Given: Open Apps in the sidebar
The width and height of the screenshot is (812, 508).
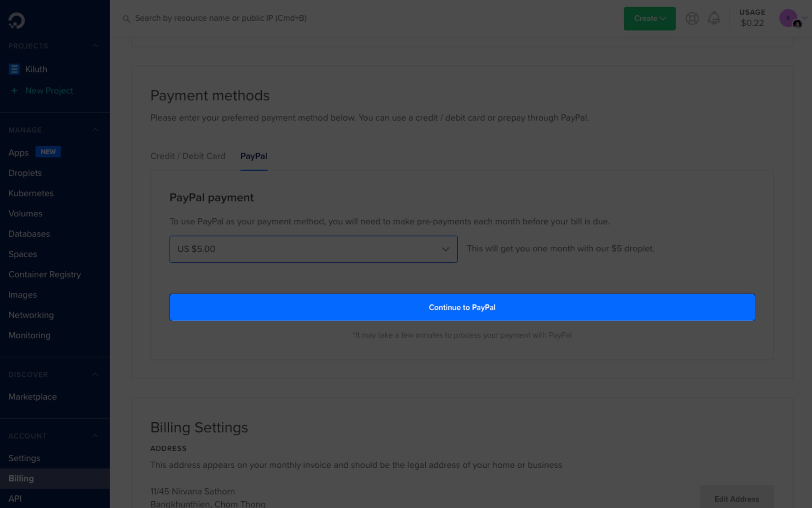Looking at the screenshot, I should 18,152.
